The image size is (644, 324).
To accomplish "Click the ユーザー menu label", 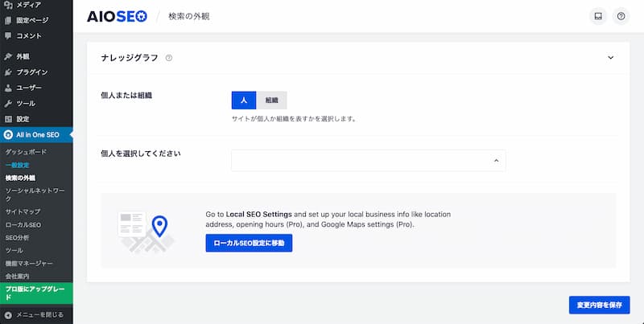I will [x=29, y=88].
